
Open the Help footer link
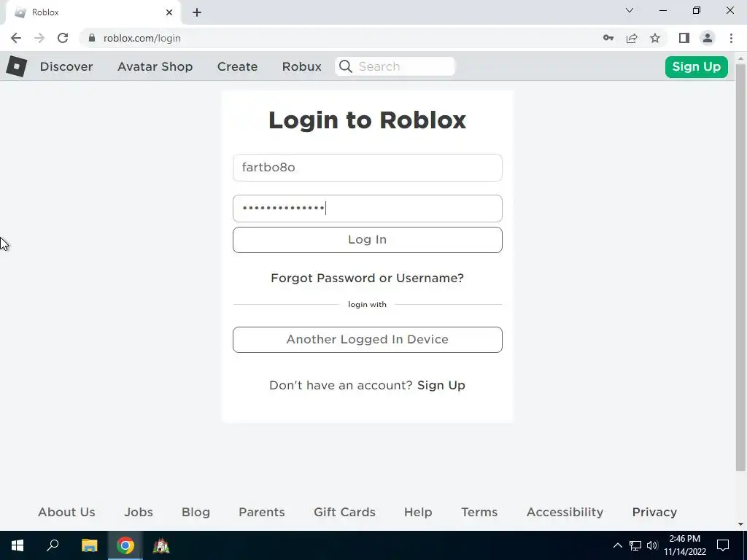tap(418, 512)
